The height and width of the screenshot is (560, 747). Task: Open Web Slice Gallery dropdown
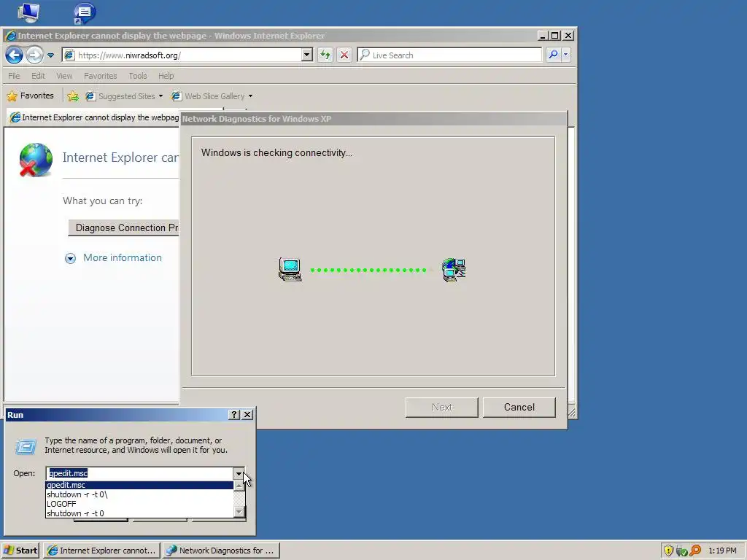(212, 96)
